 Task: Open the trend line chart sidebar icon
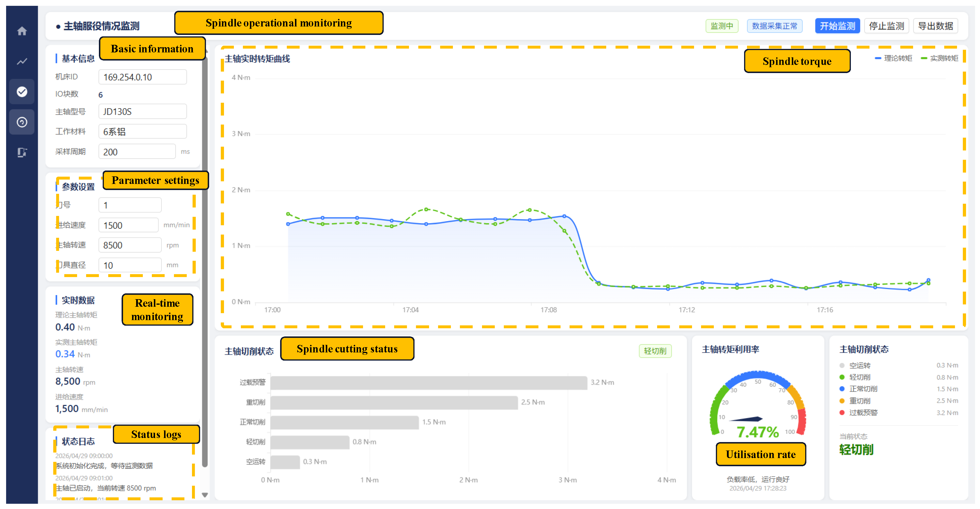point(22,61)
